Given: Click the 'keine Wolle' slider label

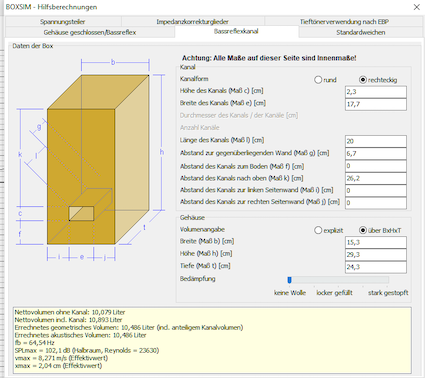Looking at the screenshot, I should pos(290,293).
